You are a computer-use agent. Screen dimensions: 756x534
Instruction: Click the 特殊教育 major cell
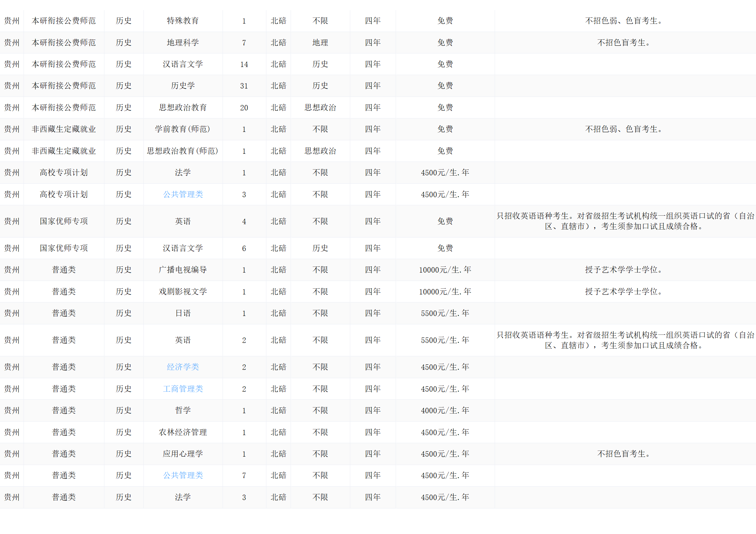point(183,21)
